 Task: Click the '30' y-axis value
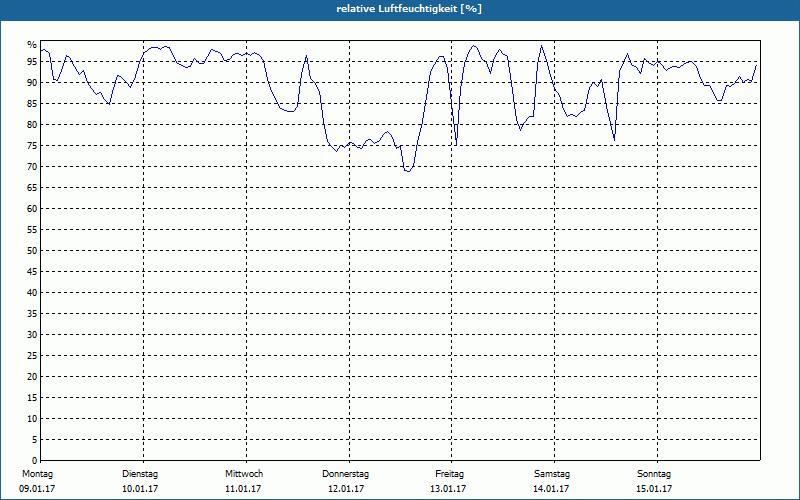coord(32,335)
